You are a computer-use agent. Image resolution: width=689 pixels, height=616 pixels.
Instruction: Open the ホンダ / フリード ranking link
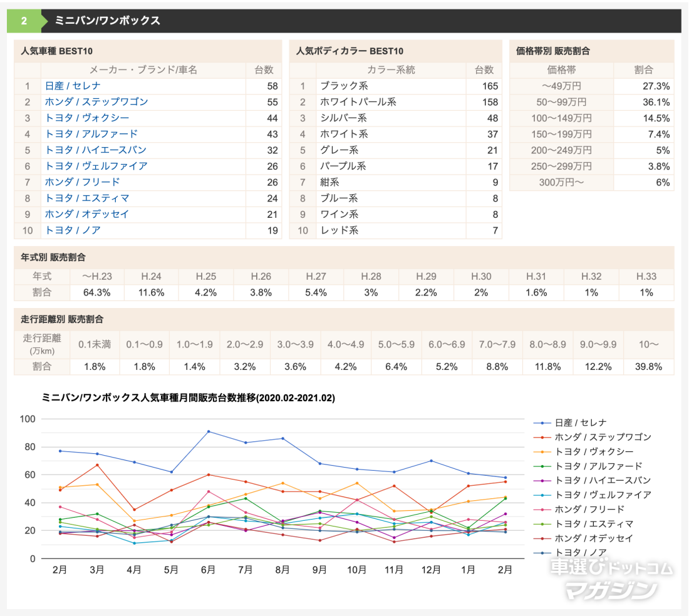coord(82,182)
